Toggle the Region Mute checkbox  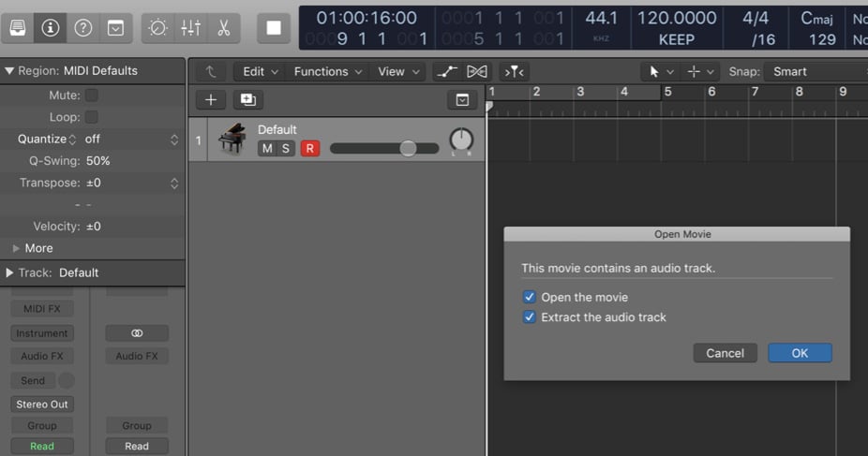coord(92,96)
